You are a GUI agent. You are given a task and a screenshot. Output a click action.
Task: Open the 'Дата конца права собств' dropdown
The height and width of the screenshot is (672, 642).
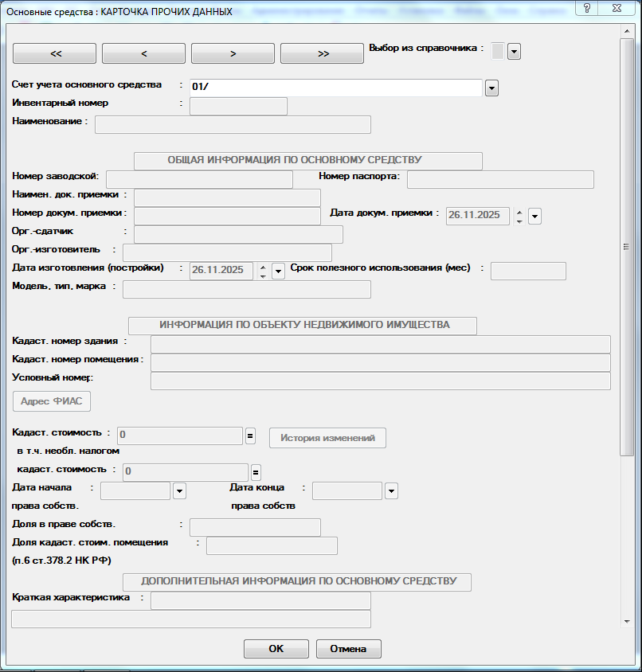(x=391, y=491)
